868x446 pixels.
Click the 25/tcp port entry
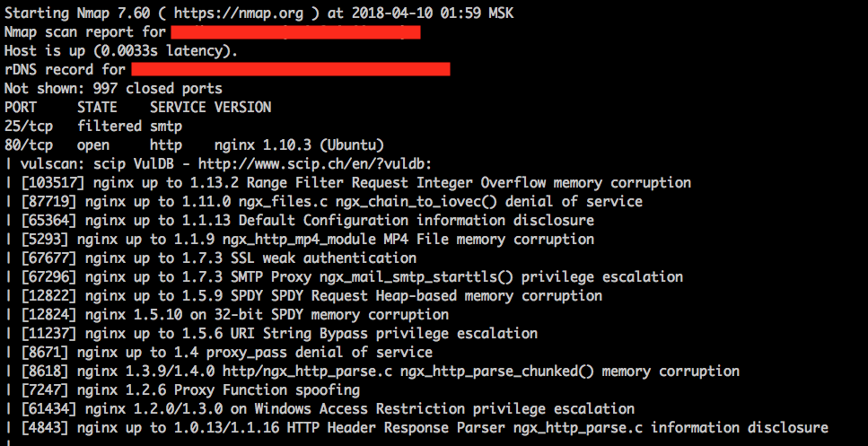[x=28, y=126]
